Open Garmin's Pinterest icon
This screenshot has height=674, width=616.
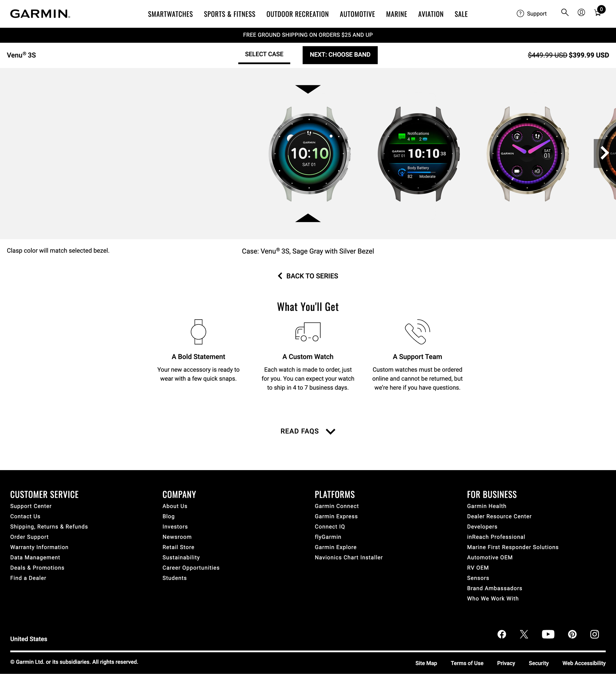pos(572,634)
